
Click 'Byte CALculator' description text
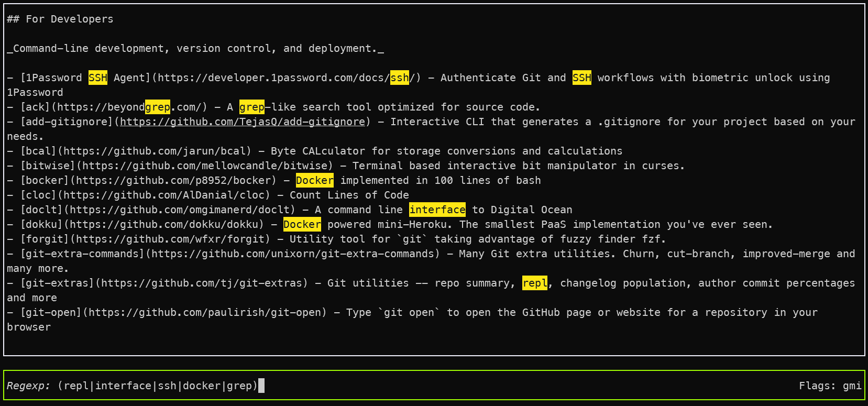[x=447, y=151]
